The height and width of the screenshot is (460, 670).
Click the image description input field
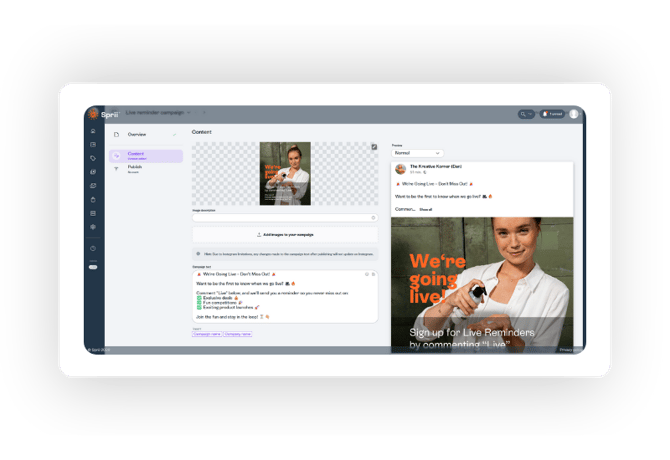point(283,217)
